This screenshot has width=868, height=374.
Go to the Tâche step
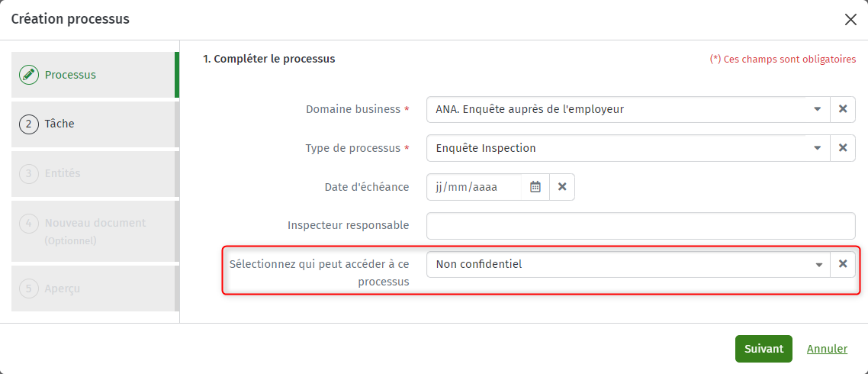(x=95, y=124)
